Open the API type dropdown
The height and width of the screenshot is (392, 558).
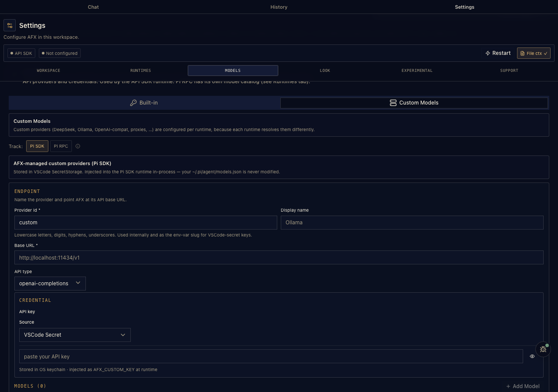[x=50, y=284]
